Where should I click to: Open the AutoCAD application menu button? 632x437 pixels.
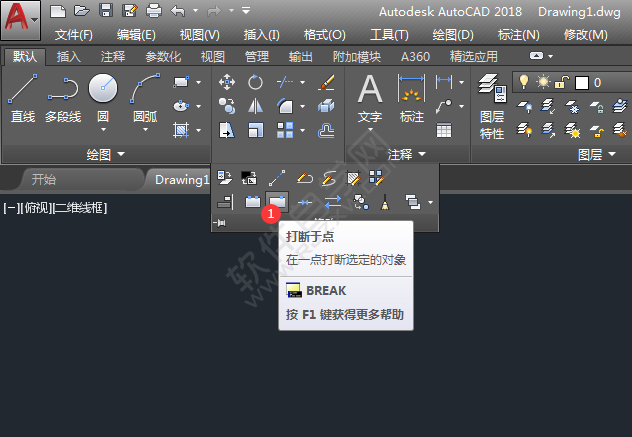point(20,20)
